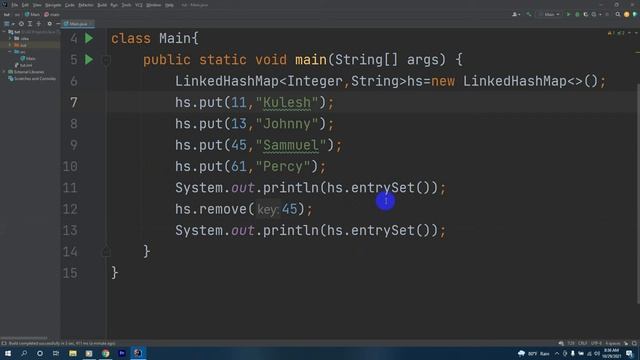Image resolution: width=640 pixels, height=360 pixels.
Task: Click weather widget on taskbar
Action: coord(533,353)
